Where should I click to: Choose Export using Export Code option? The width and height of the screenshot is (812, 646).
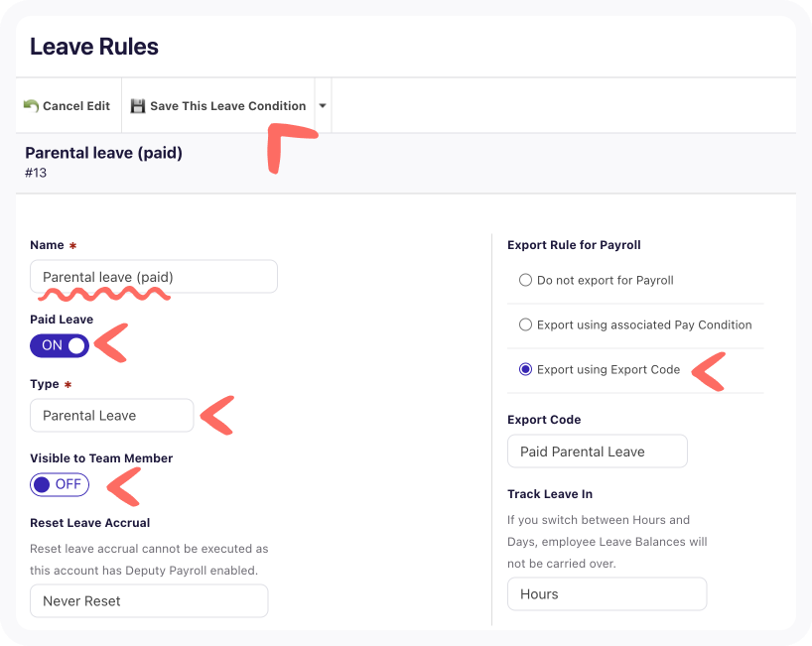tap(526, 369)
